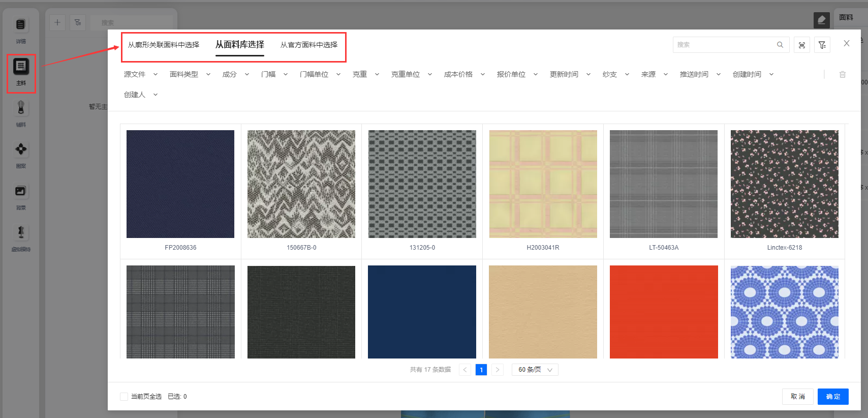
Task: Pick the floral fabric Linctex-6218
Action: pyautogui.click(x=784, y=184)
